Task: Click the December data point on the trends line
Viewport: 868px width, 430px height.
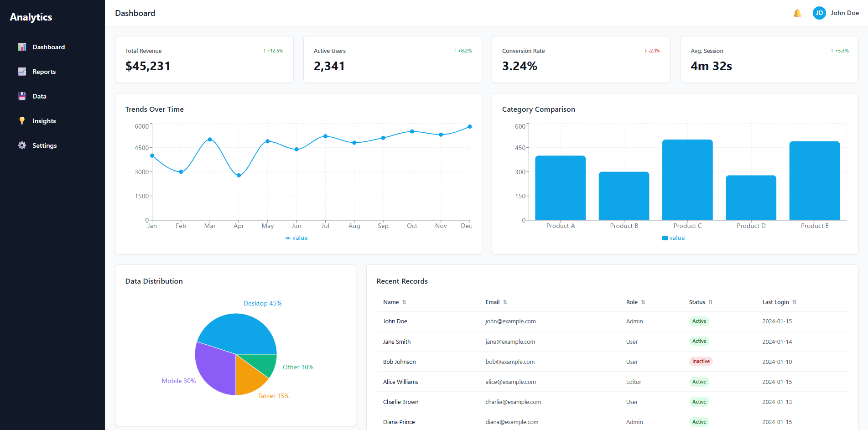Action: click(x=470, y=126)
